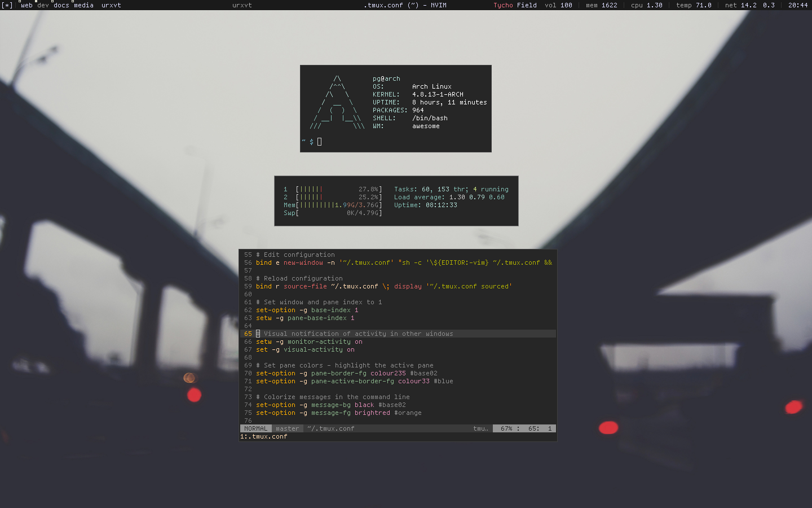Image resolution: width=812 pixels, height=508 pixels.
Task: Click the pg@arch hostname text
Action: pos(386,78)
